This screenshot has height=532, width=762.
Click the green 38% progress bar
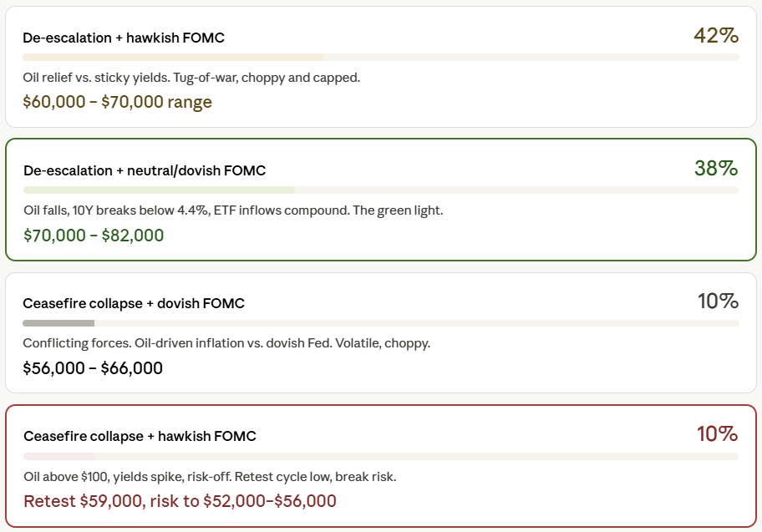pyautogui.click(x=381, y=190)
